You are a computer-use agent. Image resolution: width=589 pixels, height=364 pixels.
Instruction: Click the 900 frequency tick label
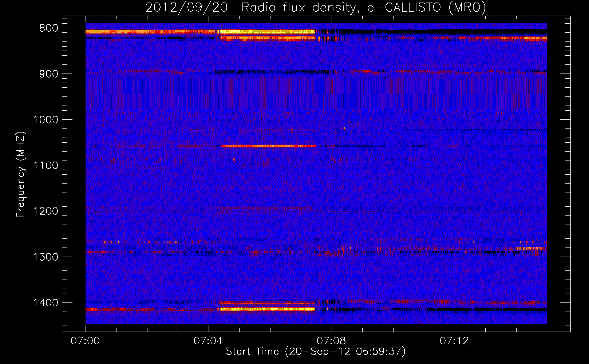(x=49, y=74)
